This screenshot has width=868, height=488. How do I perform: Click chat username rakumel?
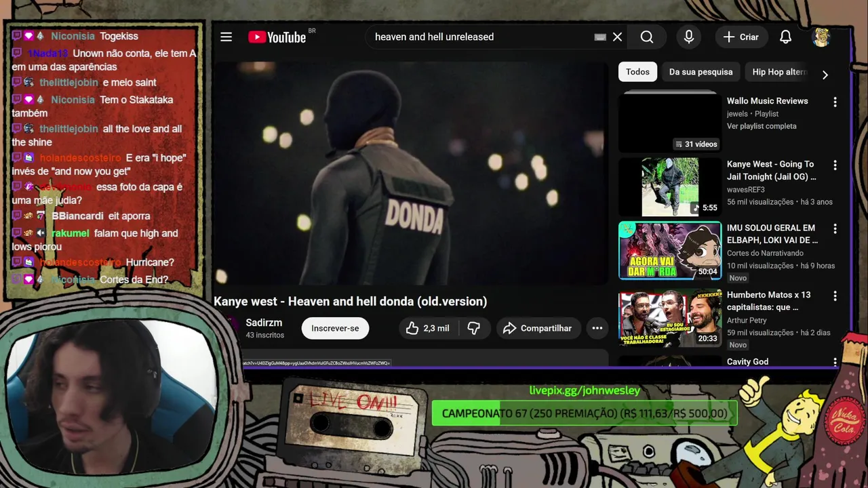click(70, 233)
